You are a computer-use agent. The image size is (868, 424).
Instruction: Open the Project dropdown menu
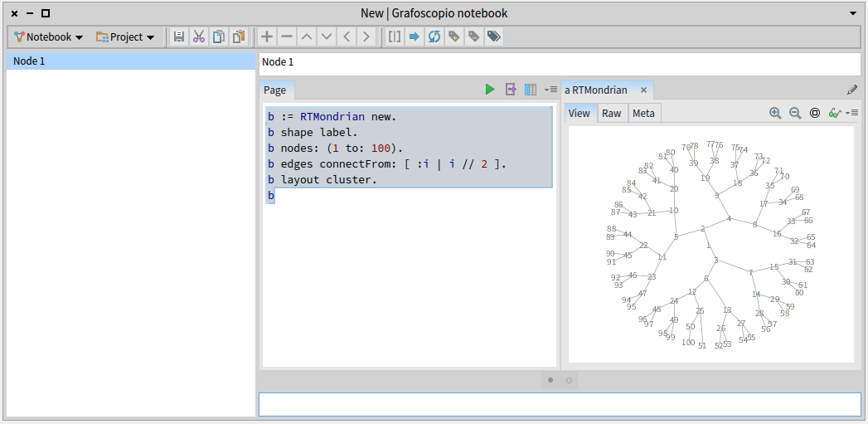pyautogui.click(x=125, y=37)
